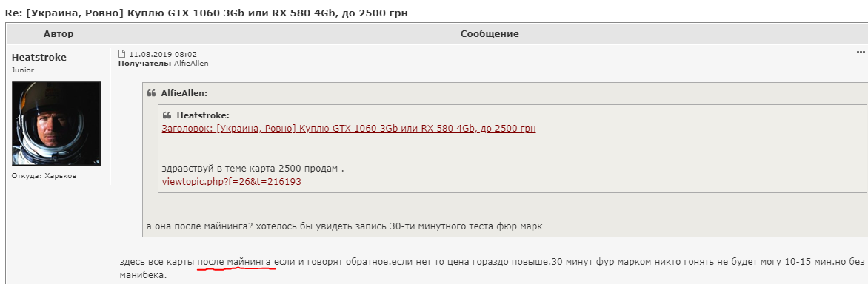Open the Heatstroke author profile name
Viewport: 868px width, 284px height.
39,58
